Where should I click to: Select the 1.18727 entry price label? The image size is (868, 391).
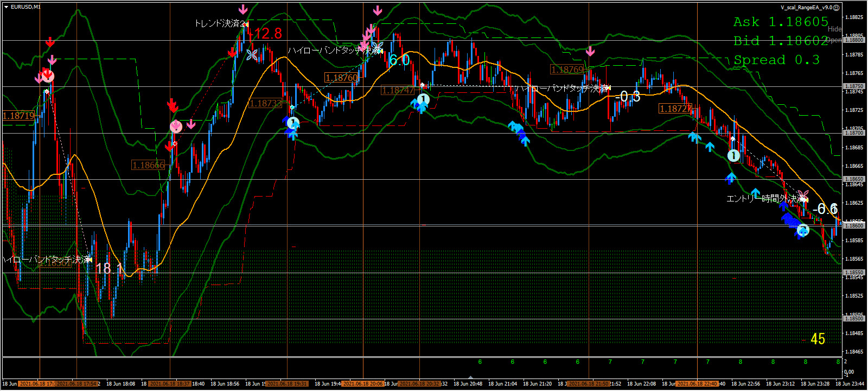click(x=675, y=109)
